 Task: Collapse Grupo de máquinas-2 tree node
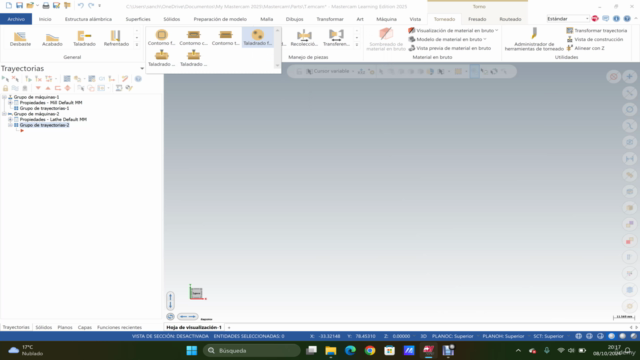4,114
